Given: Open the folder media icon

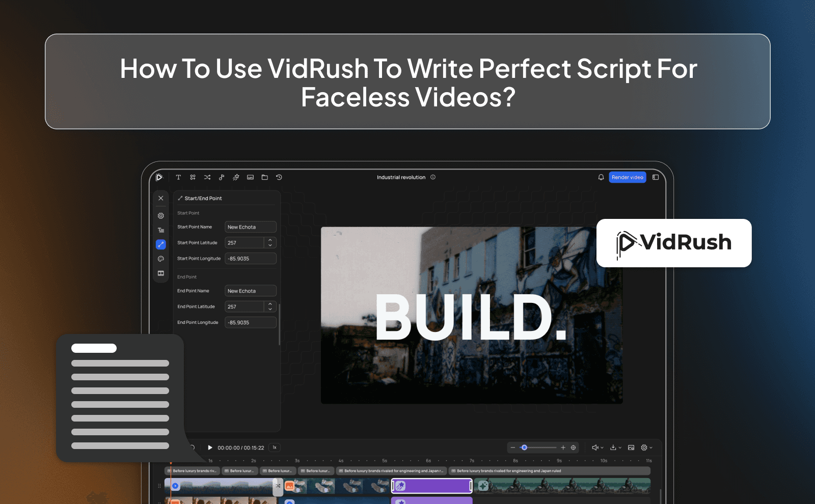Looking at the screenshot, I should (264, 177).
